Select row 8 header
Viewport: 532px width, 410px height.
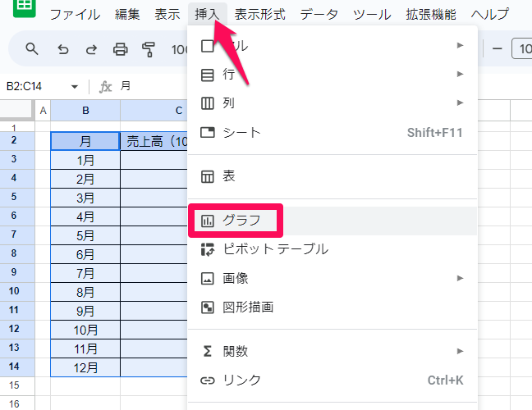[17, 253]
